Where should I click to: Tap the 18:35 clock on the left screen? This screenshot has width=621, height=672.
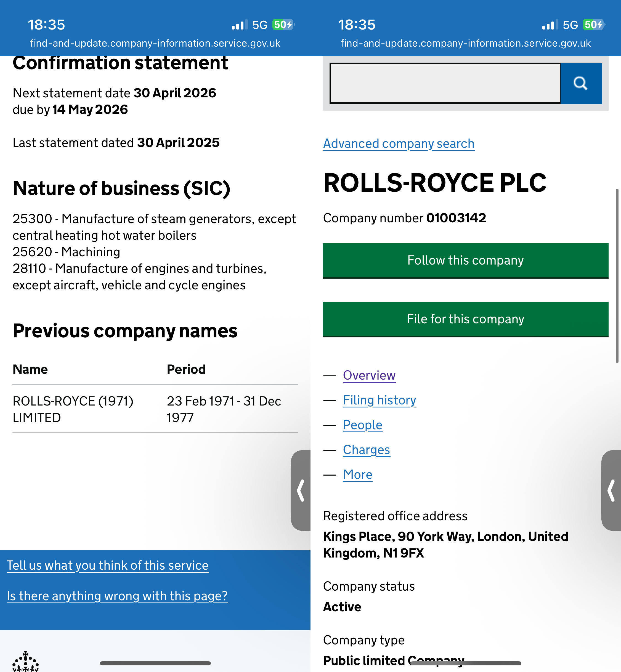tap(46, 25)
